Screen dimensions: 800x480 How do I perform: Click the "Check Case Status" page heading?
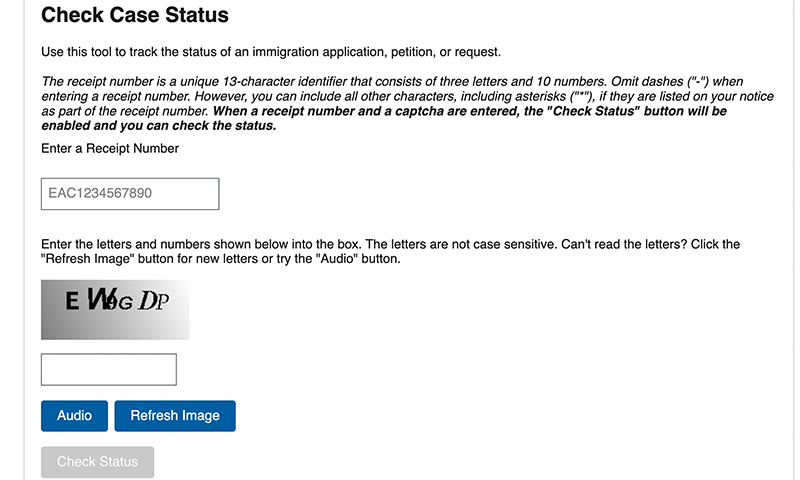coord(135,16)
